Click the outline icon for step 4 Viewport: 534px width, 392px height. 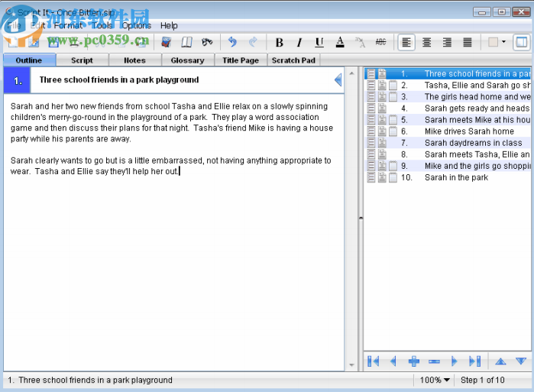[371, 109]
